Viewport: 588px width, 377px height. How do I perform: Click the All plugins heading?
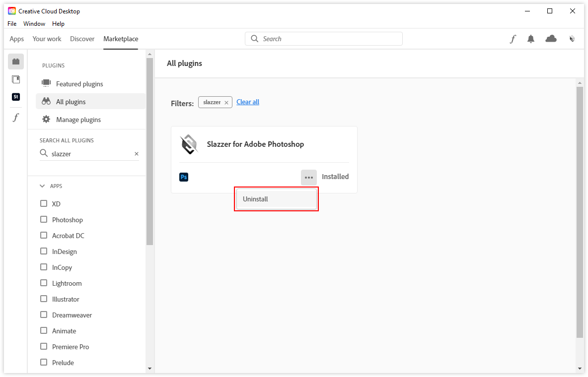point(185,63)
